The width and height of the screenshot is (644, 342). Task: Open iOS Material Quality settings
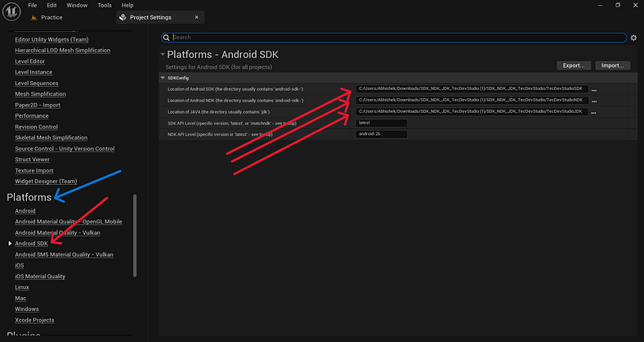40,277
